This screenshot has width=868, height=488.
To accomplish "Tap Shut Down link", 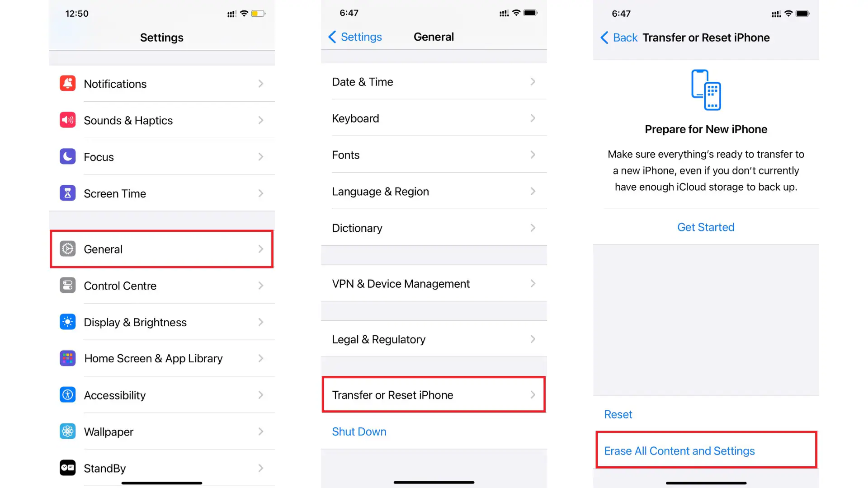I will coord(359,432).
